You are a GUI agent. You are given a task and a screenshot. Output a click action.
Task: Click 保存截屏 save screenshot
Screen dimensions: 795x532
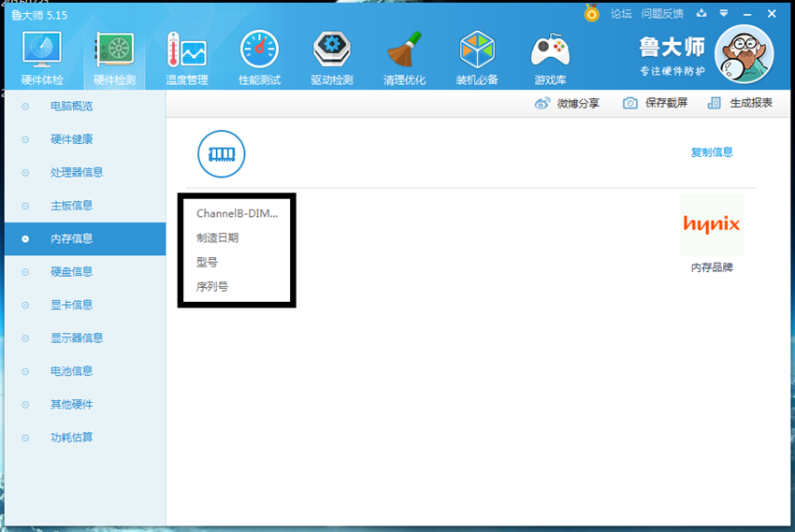[655, 103]
